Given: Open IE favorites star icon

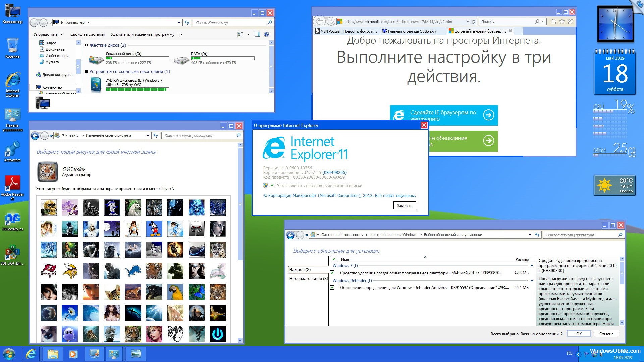Looking at the screenshot, I should [x=562, y=22].
